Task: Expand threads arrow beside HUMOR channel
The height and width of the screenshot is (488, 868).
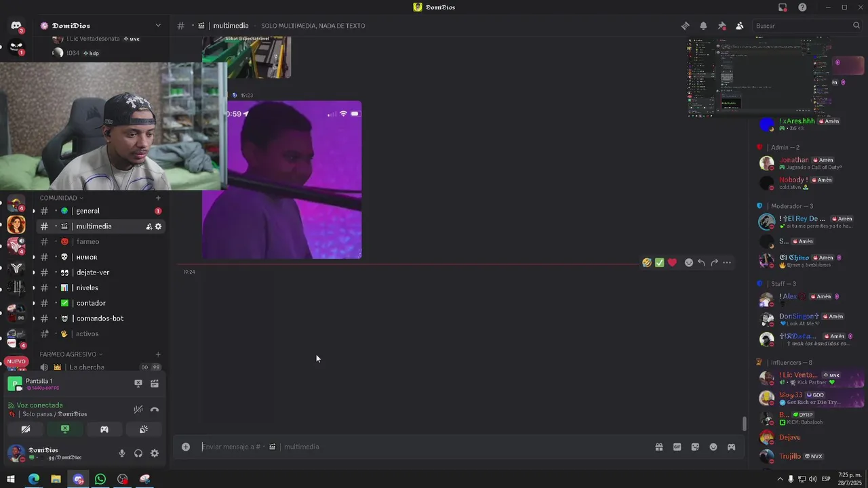Action: tap(34, 257)
